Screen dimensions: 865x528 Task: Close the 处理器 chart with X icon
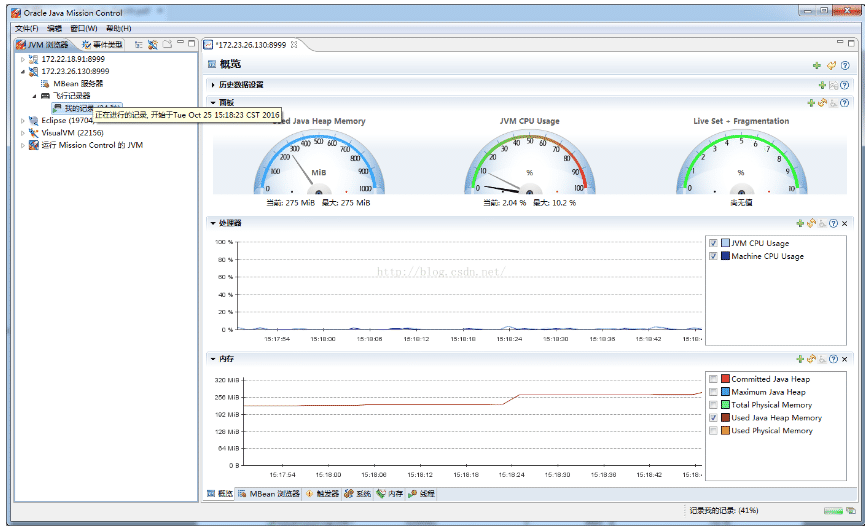(845, 223)
